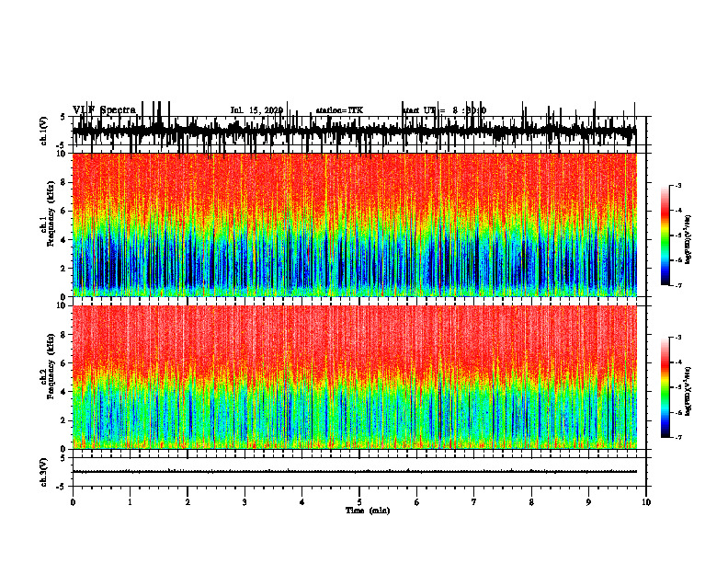Image resolution: width=728 pixels, height=563 pixels.
Task: Click the "0" tick on the time axis
Action: [x=73, y=502]
